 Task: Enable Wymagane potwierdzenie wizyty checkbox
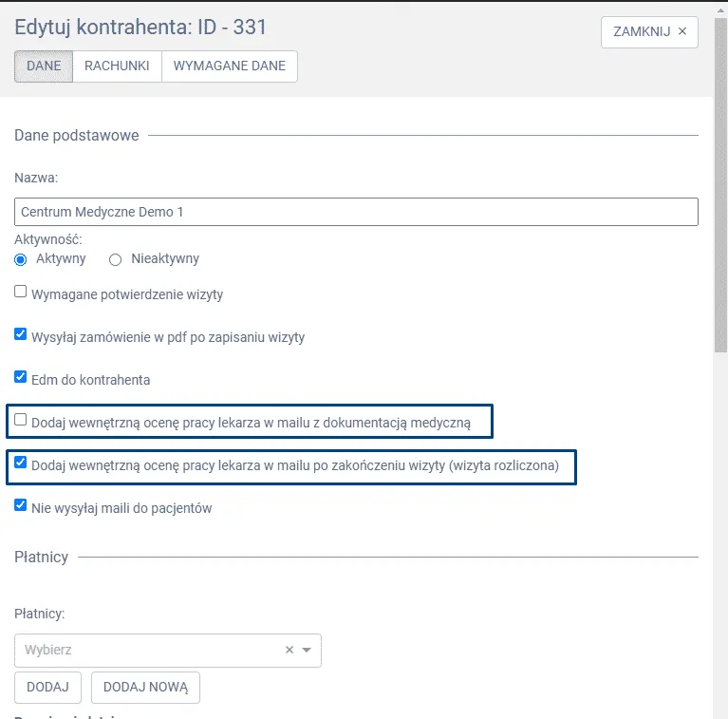coord(21,293)
